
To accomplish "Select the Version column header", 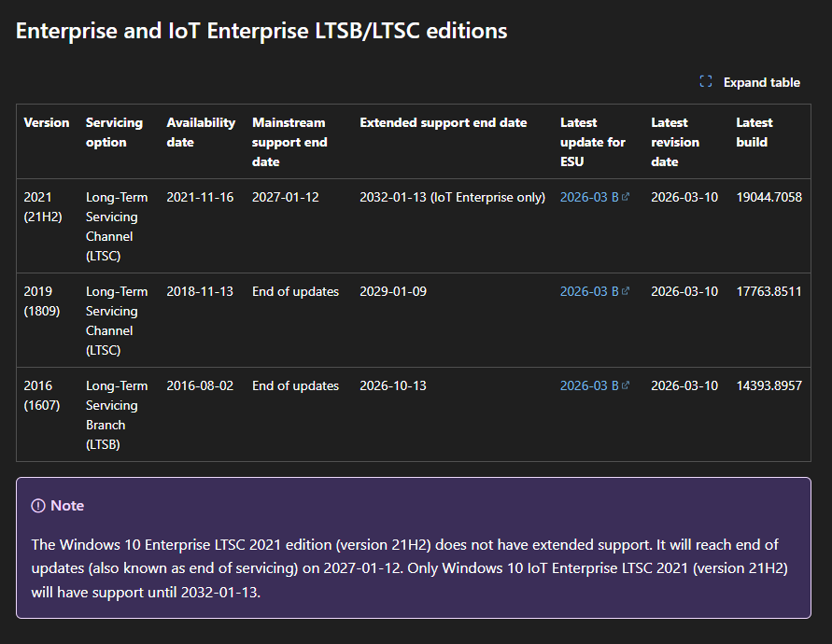I will coord(47,123).
